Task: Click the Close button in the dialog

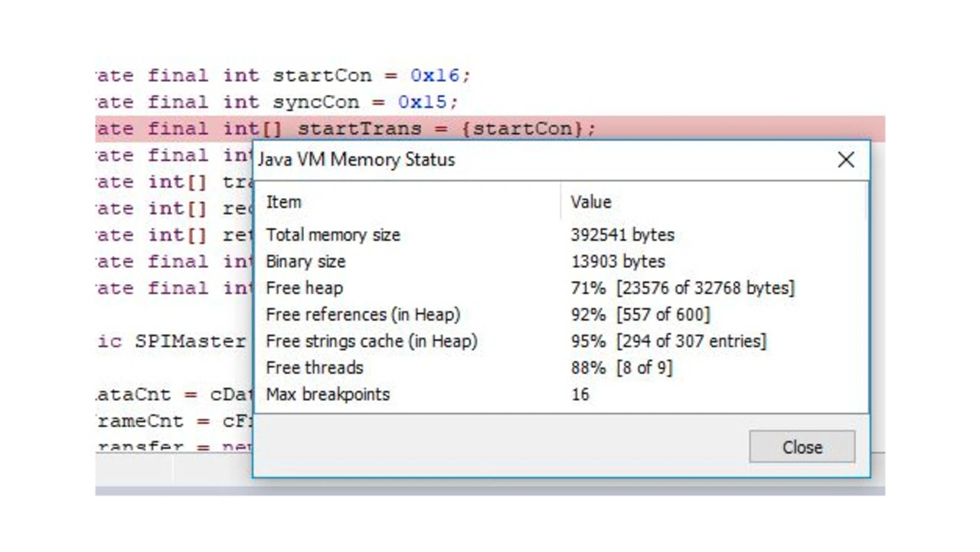Action: coord(802,447)
